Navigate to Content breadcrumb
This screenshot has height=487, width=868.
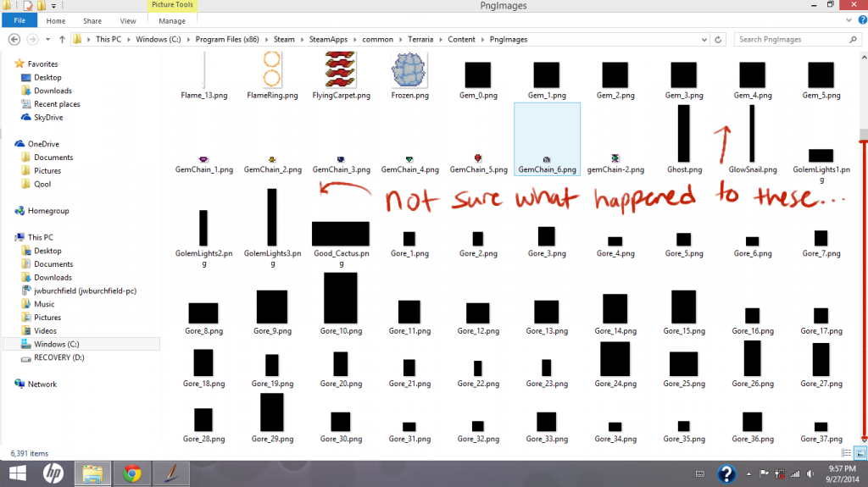pos(462,39)
